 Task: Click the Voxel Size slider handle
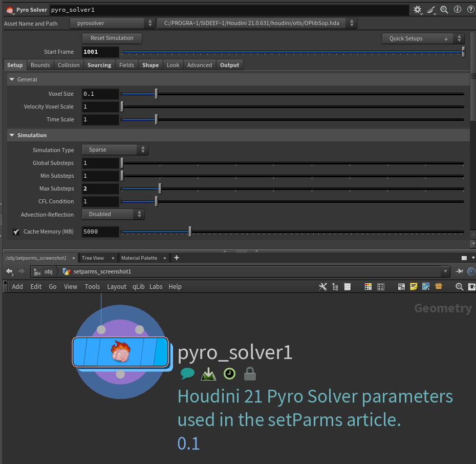(156, 94)
